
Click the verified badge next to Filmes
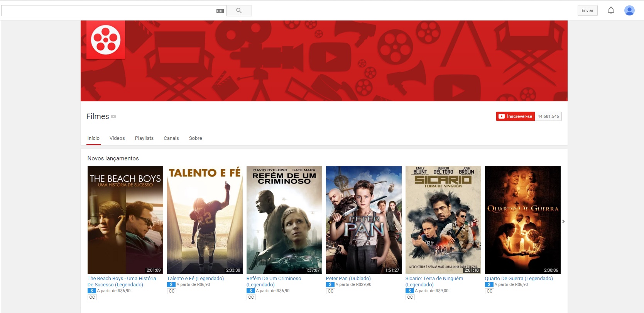(113, 116)
